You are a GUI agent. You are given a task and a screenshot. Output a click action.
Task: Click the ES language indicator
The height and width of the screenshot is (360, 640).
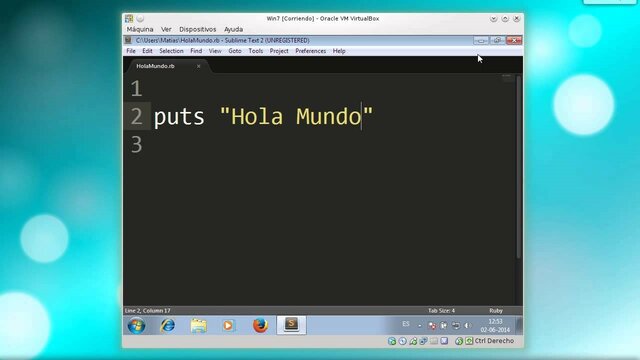(406, 324)
